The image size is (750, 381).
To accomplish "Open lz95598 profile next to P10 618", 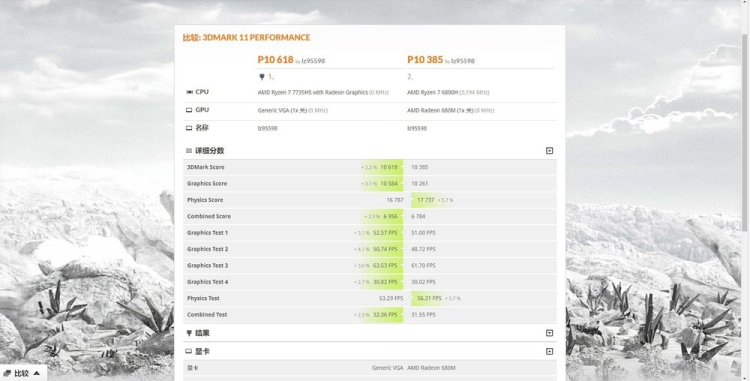I will [x=313, y=61].
